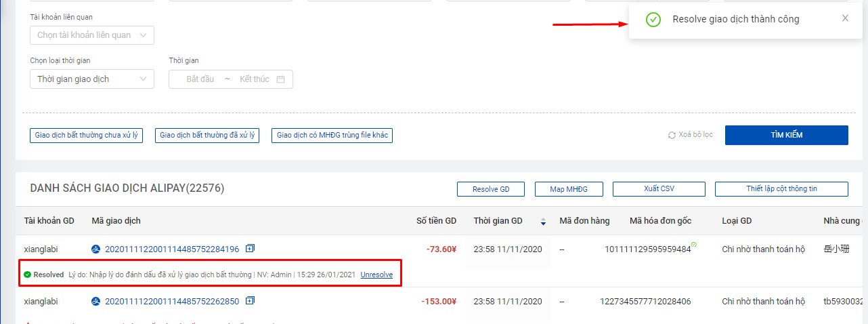Sort by Thời gian GD column arrow
868x324 pixels.
[x=542, y=221]
